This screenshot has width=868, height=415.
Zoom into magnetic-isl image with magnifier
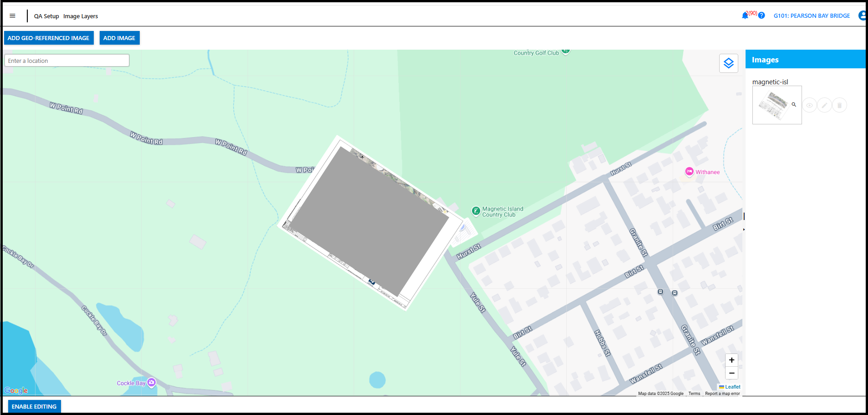794,104
